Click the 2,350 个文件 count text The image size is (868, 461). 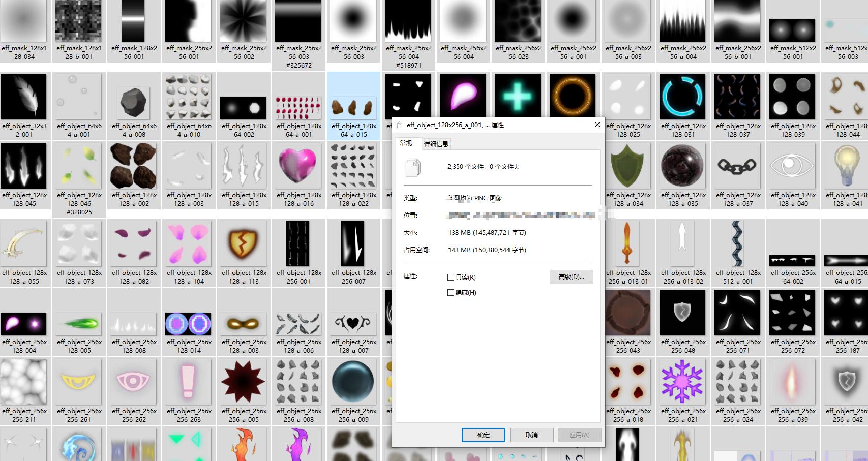pos(483,166)
